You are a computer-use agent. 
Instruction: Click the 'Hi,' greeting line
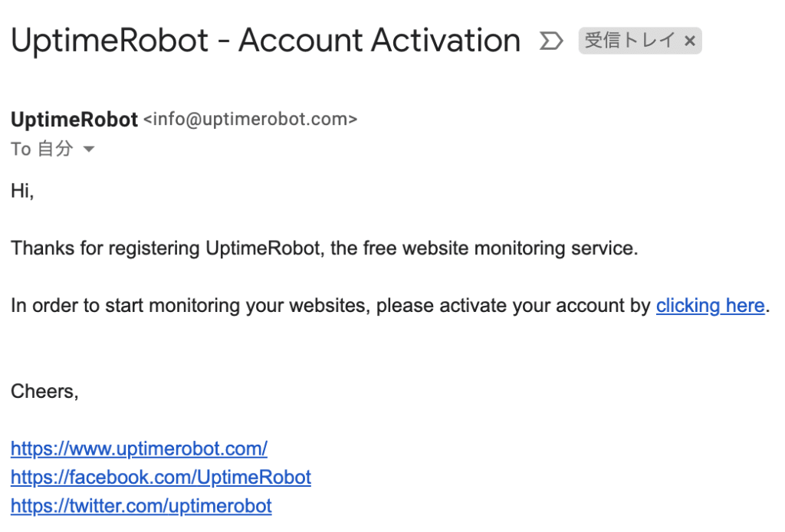click(22, 191)
